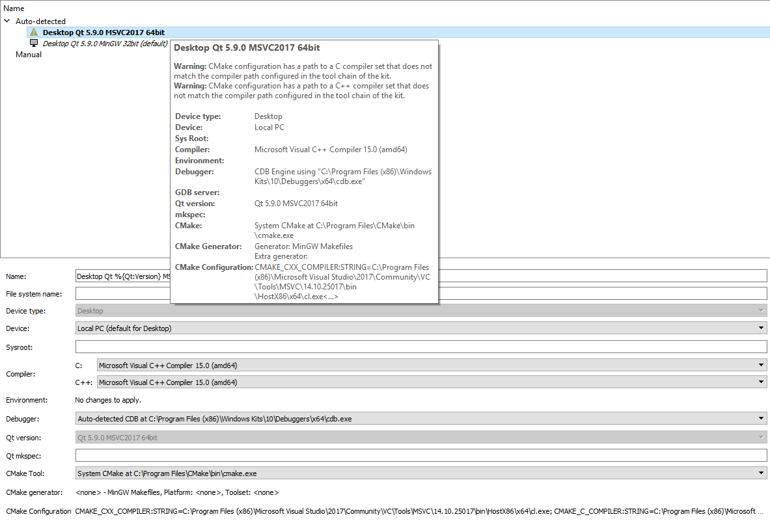Select Desktop Qt 5.9.0 MinGW 32bit kit
770x532 pixels.
point(105,43)
